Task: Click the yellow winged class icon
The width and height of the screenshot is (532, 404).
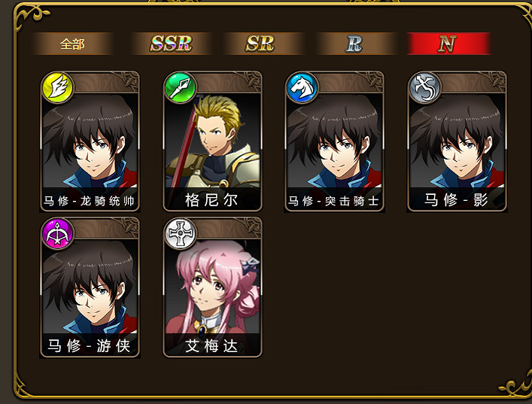Action: 58,87
